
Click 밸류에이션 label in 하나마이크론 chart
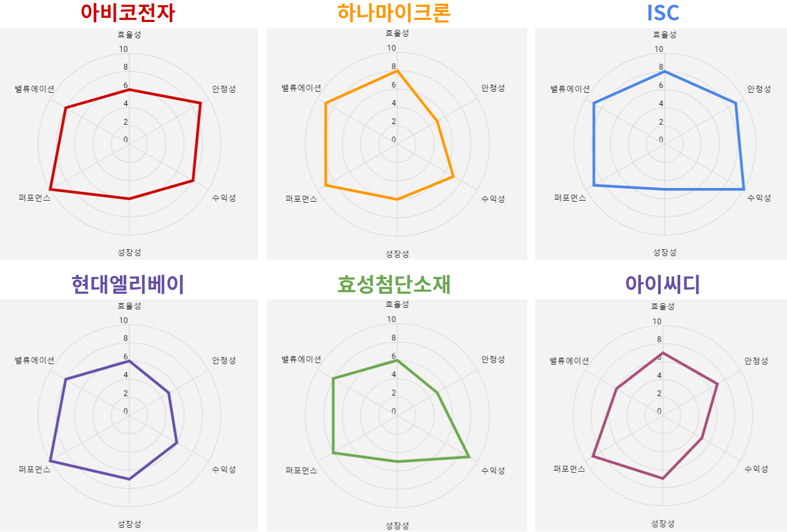(x=301, y=88)
